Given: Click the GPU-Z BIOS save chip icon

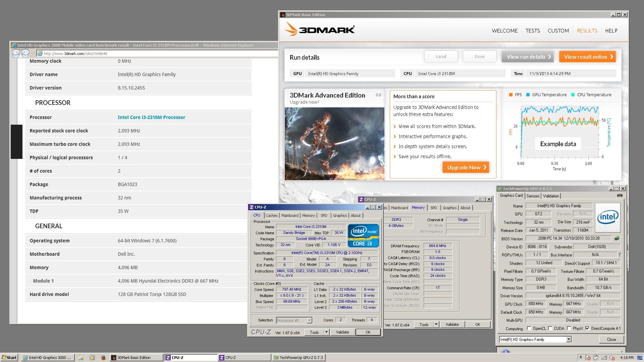Looking at the screenshot, I should click(x=616, y=238).
